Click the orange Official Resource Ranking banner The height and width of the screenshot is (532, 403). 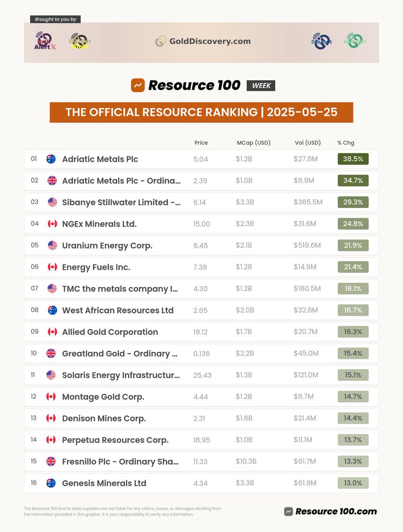tap(201, 112)
